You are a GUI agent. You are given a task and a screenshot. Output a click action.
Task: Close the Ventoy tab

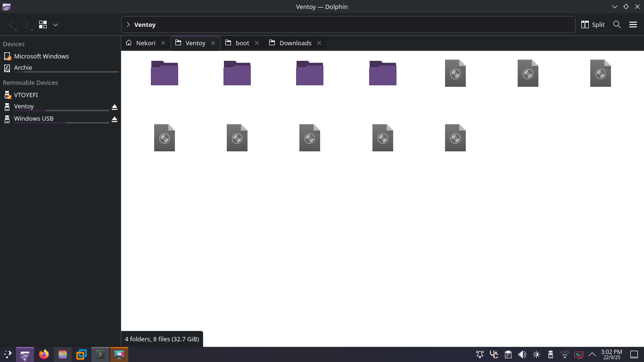point(213,43)
